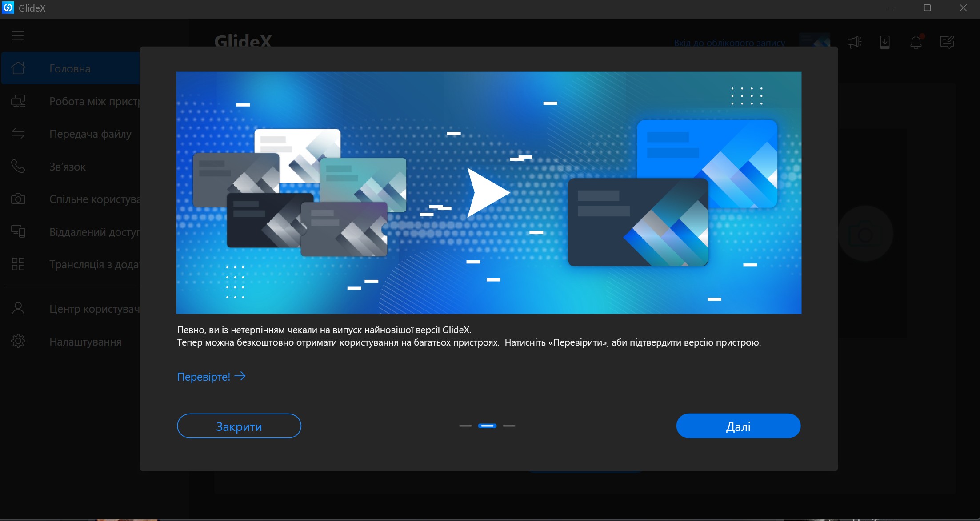Image resolution: width=980 pixels, height=521 pixels.
Task: Open the notifications bell icon
Action: point(916,42)
